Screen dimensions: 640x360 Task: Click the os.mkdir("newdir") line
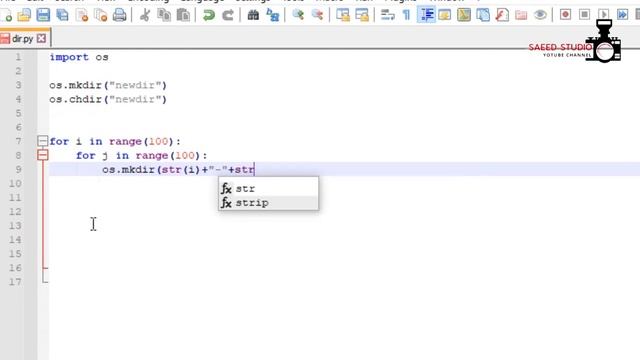tap(108, 85)
